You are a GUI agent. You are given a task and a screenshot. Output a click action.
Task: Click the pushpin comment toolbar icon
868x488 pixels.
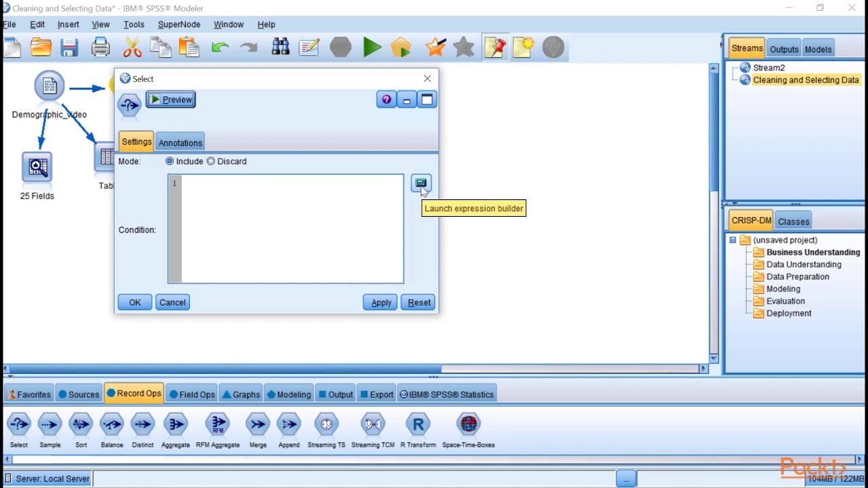(495, 47)
